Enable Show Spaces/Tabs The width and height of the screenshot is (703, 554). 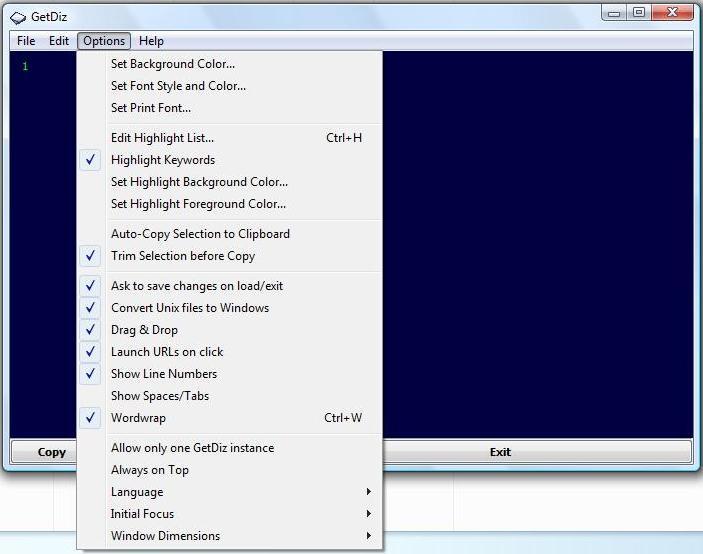[230, 395]
